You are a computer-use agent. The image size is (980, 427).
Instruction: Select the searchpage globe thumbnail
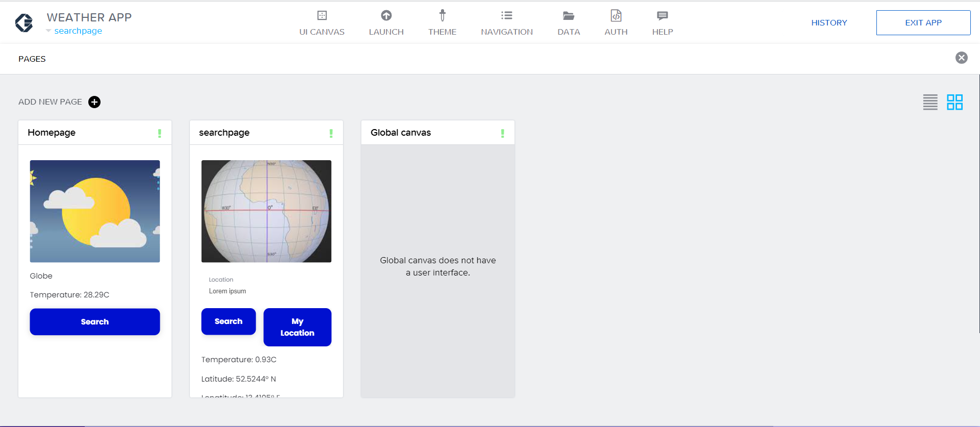point(266,211)
